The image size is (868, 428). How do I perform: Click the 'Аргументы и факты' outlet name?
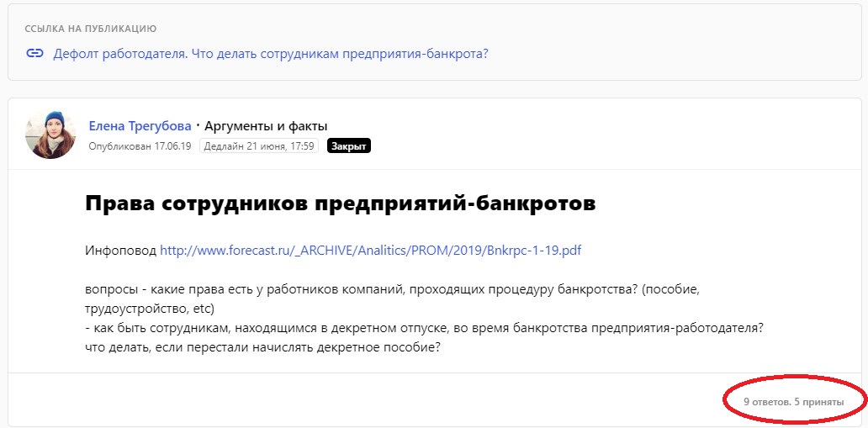[266, 126]
